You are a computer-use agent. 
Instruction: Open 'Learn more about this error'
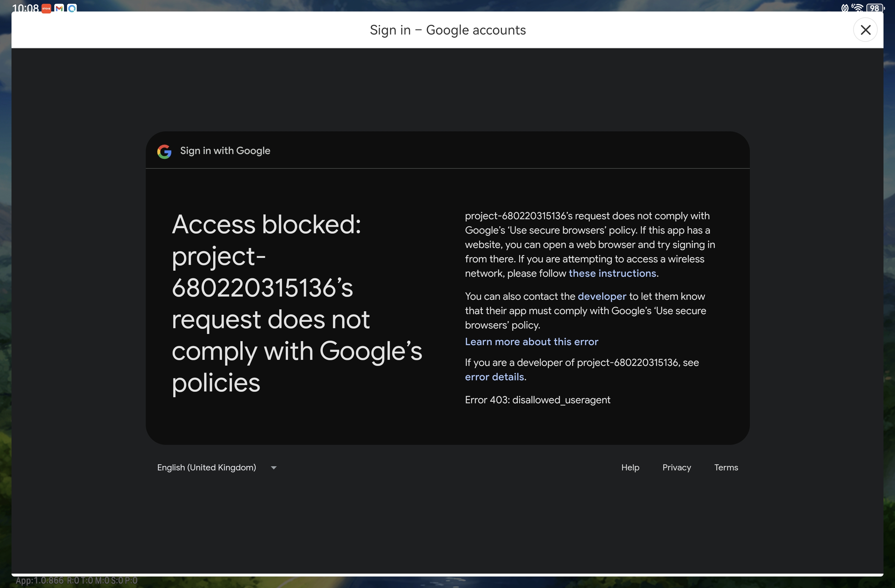(531, 342)
